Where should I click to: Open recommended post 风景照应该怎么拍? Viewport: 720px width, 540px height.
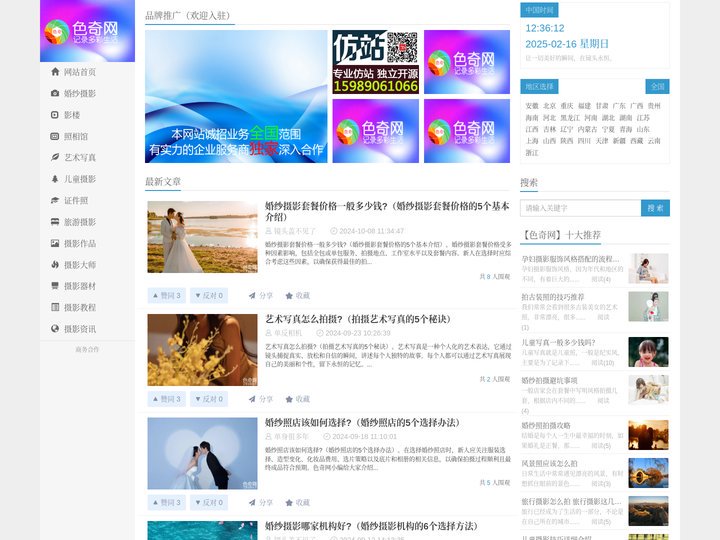[x=549, y=464]
